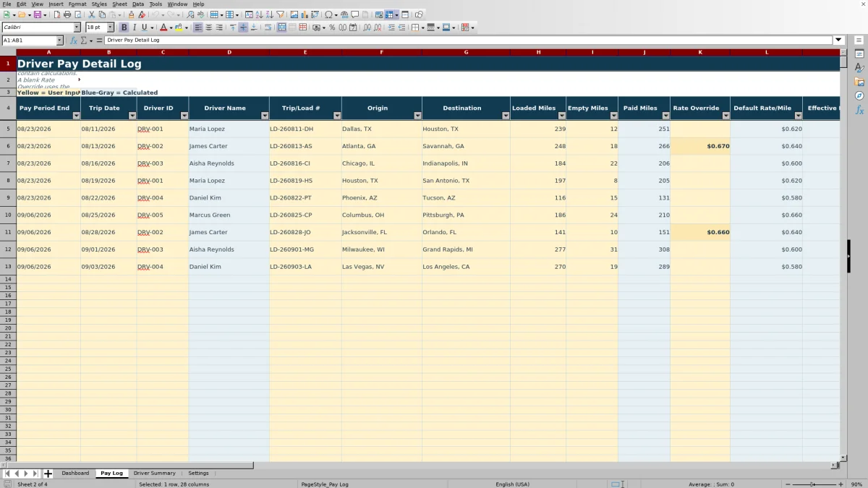Image resolution: width=868 pixels, height=488 pixels.
Task: Open Destination column filter dropdown
Action: 506,116
